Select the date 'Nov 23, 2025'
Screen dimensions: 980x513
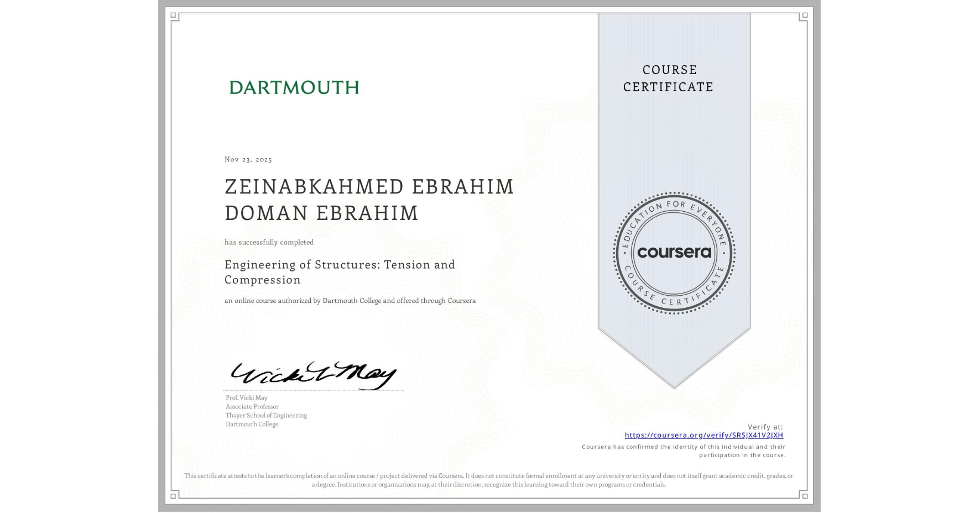[248, 159]
